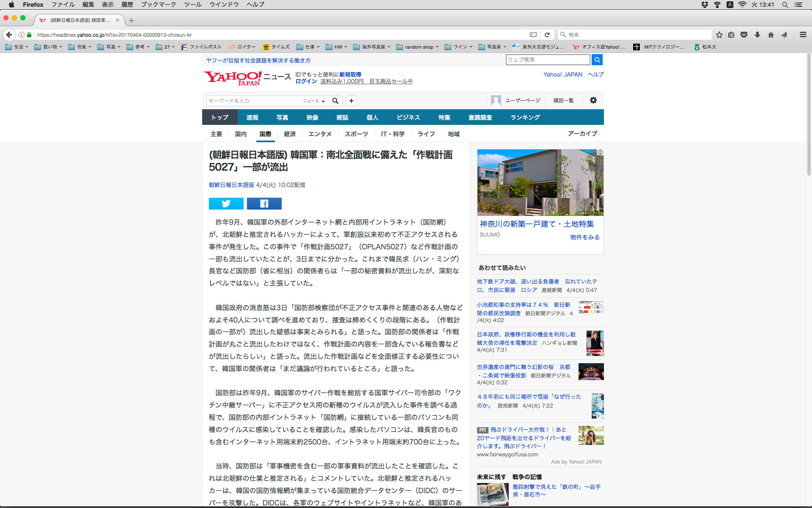
Task: Expand the random shop bookmarks folder
Action: 417,47
